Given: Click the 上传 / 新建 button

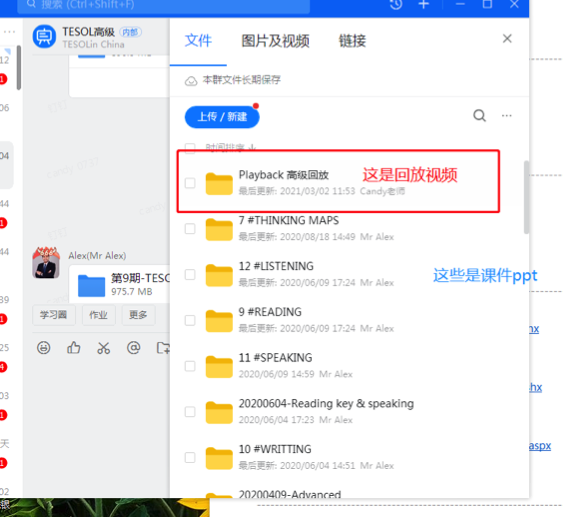Looking at the screenshot, I should click(222, 117).
